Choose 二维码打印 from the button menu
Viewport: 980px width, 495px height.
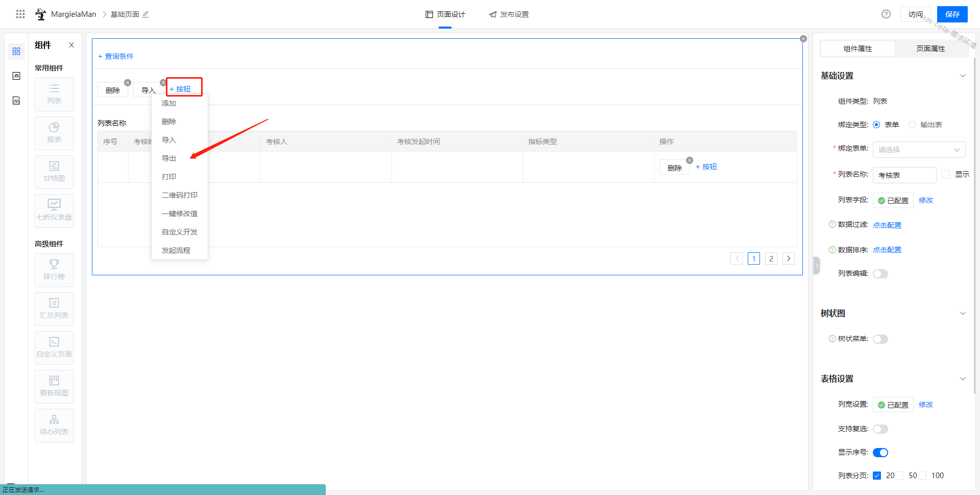[x=180, y=195]
